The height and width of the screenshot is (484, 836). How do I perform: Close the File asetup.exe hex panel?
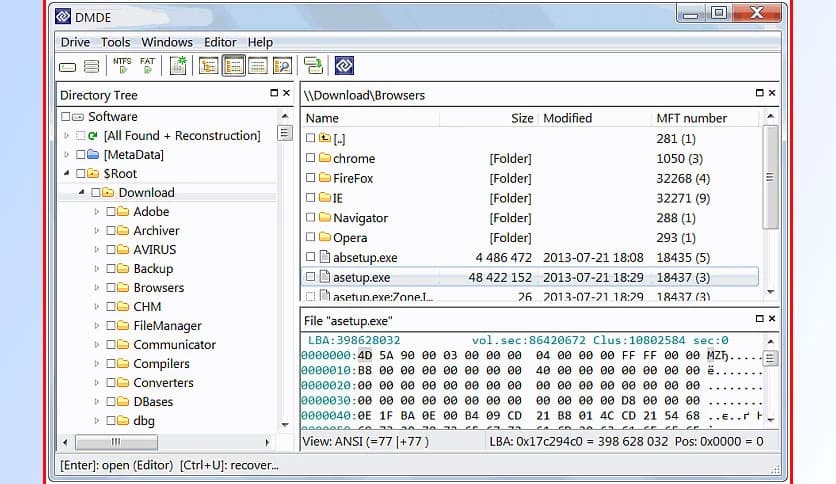click(x=771, y=319)
